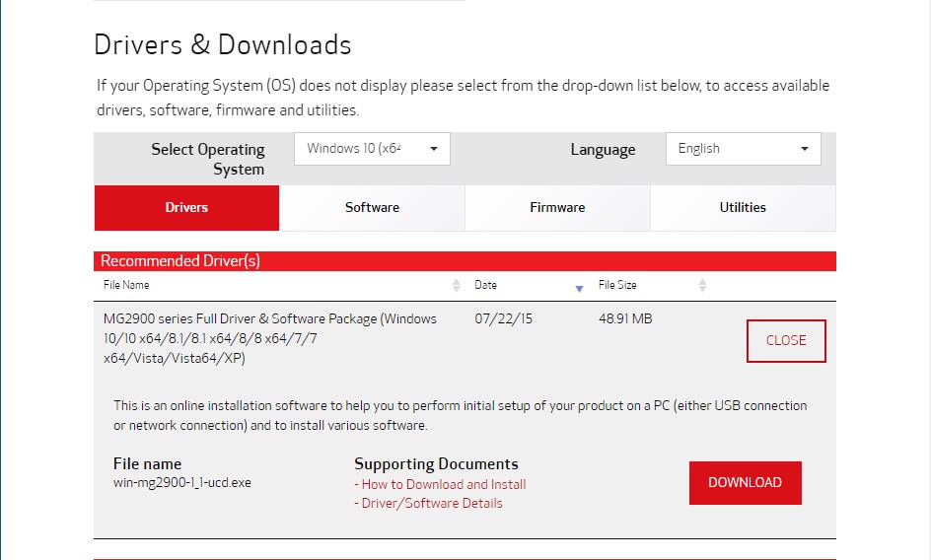Select the Drivers tab
The image size is (931, 560).
pyautogui.click(x=186, y=208)
